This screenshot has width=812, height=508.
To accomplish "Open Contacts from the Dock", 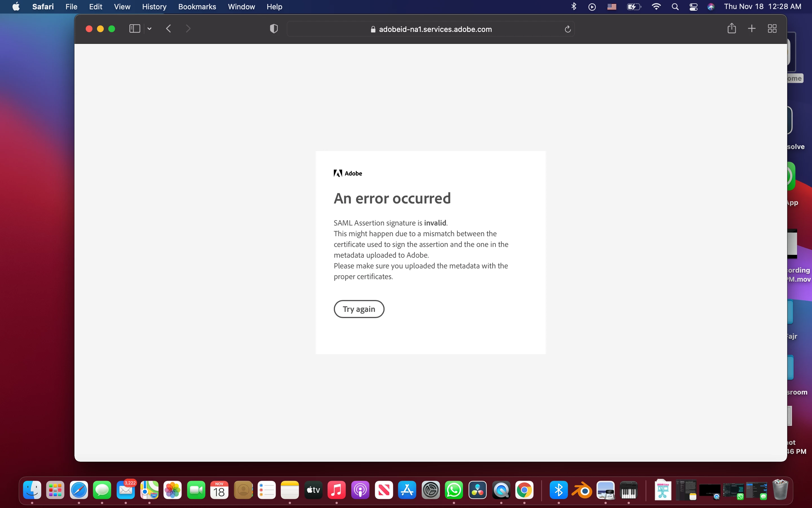I will coord(243,490).
